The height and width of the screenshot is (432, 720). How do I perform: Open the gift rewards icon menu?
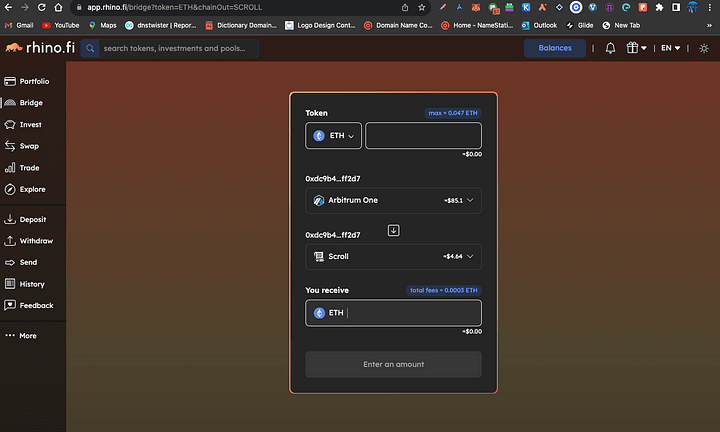[x=636, y=48]
